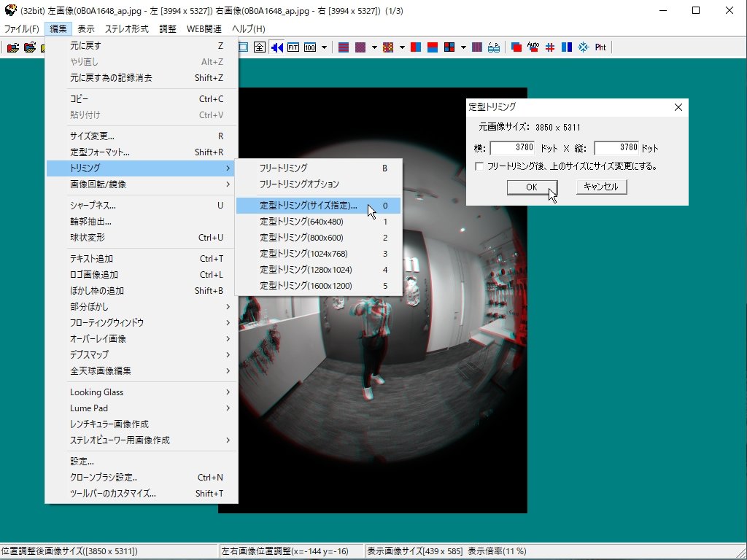Click the Auto alignment toolbar icon
The image size is (747, 560).
533,47
